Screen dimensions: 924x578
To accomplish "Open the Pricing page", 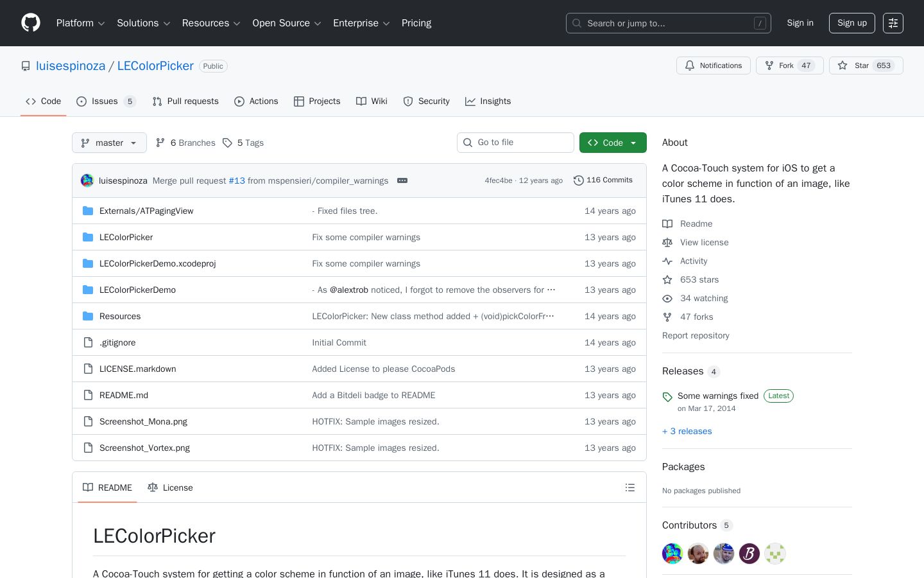I will click(416, 23).
